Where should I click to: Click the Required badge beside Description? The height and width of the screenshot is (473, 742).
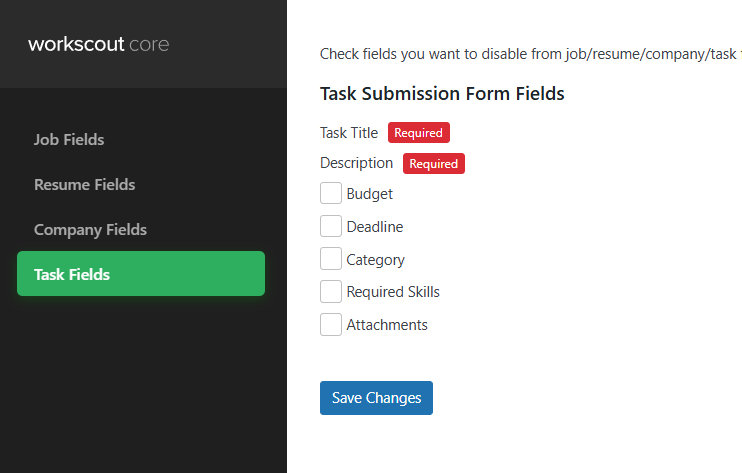(434, 164)
